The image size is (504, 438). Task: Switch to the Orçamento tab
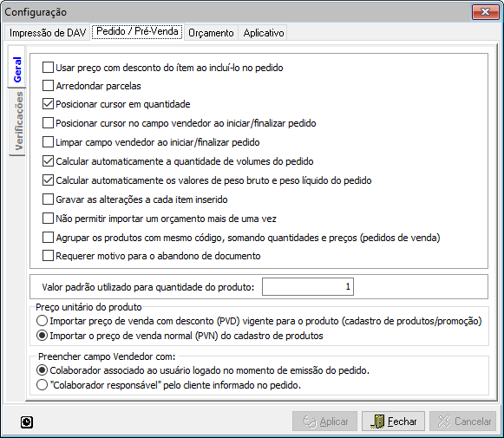click(x=211, y=33)
